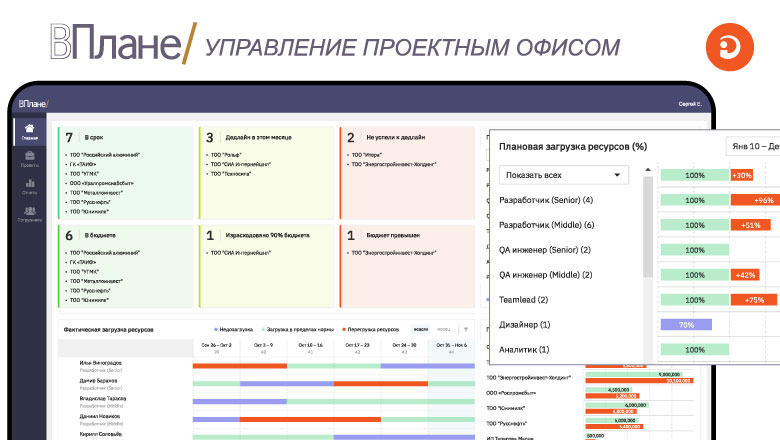Click the +42% overload bar
The image size is (780, 440).
pos(745,274)
